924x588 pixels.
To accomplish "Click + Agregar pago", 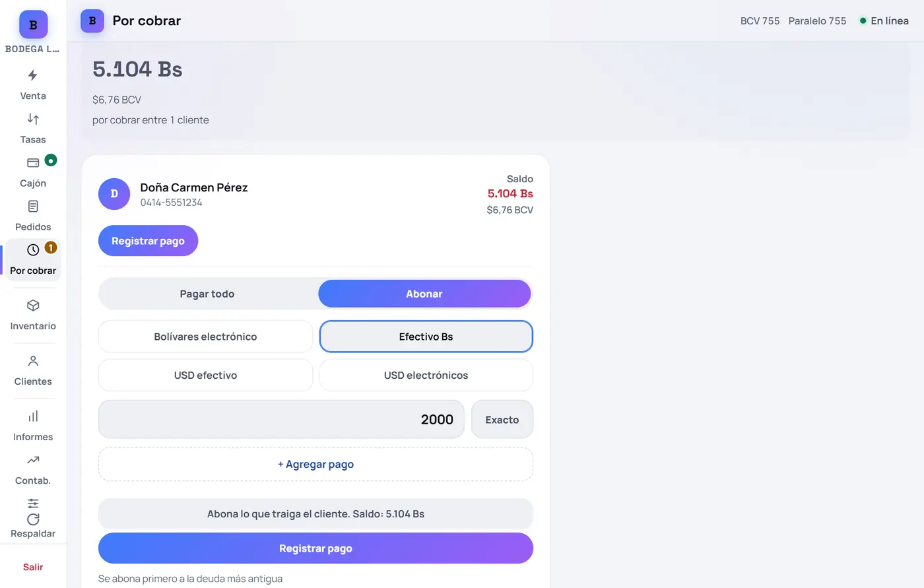I will (x=315, y=465).
